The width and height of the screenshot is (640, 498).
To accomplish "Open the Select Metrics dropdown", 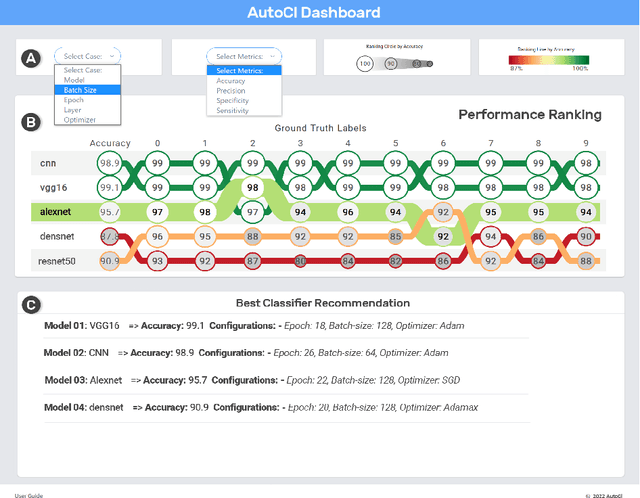I will (244, 56).
